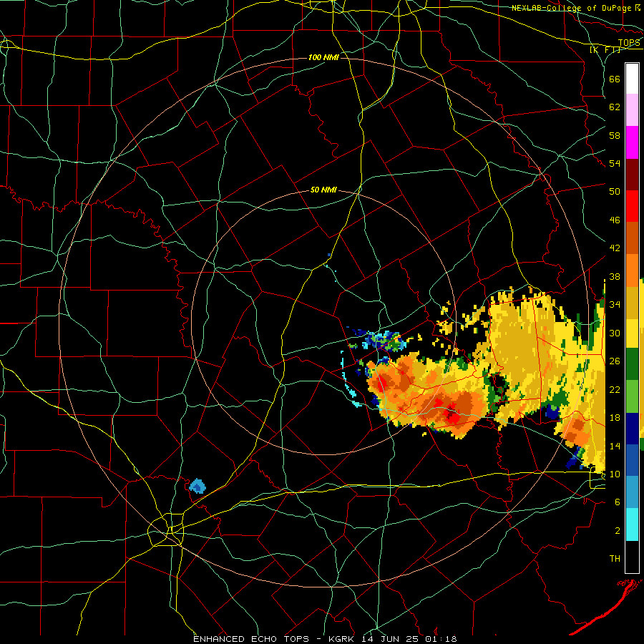This screenshot has height=644, width=644.
Task: Click the bright orange legend swatch
Action: click(632, 270)
